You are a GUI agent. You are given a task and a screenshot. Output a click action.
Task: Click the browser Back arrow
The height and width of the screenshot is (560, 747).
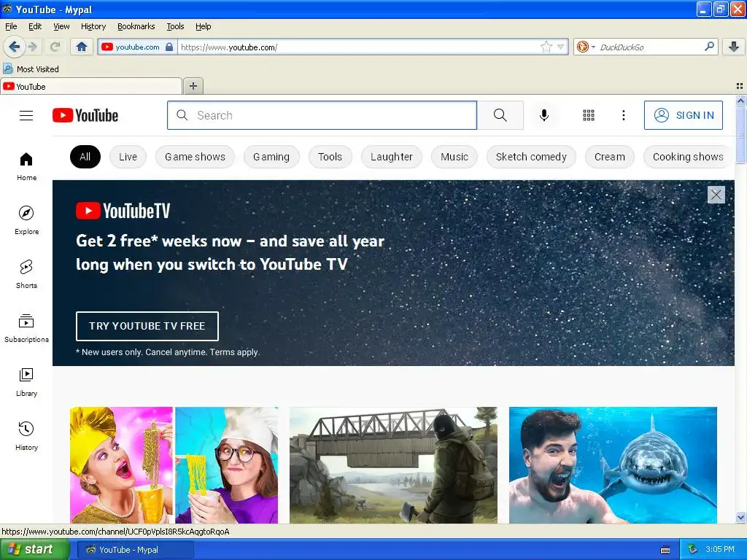click(x=14, y=47)
